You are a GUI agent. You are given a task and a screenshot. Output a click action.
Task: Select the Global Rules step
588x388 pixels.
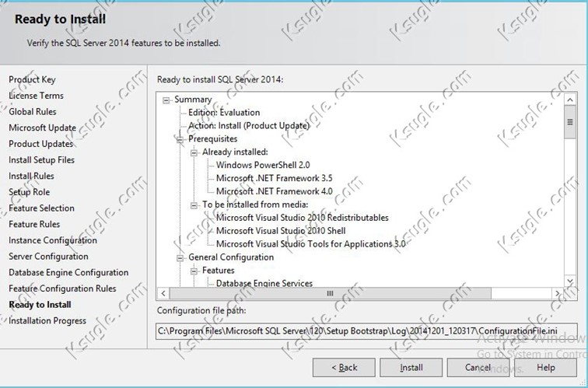click(x=33, y=112)
